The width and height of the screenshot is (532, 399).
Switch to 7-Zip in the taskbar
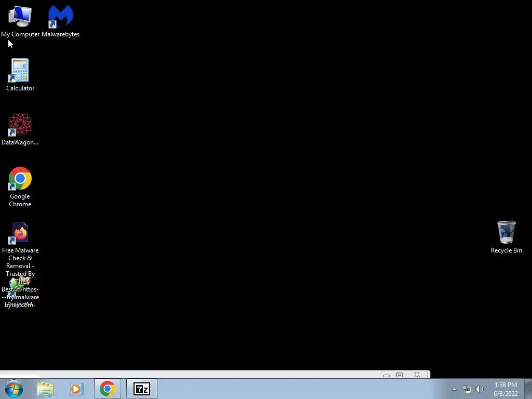[x=142, y=389]
